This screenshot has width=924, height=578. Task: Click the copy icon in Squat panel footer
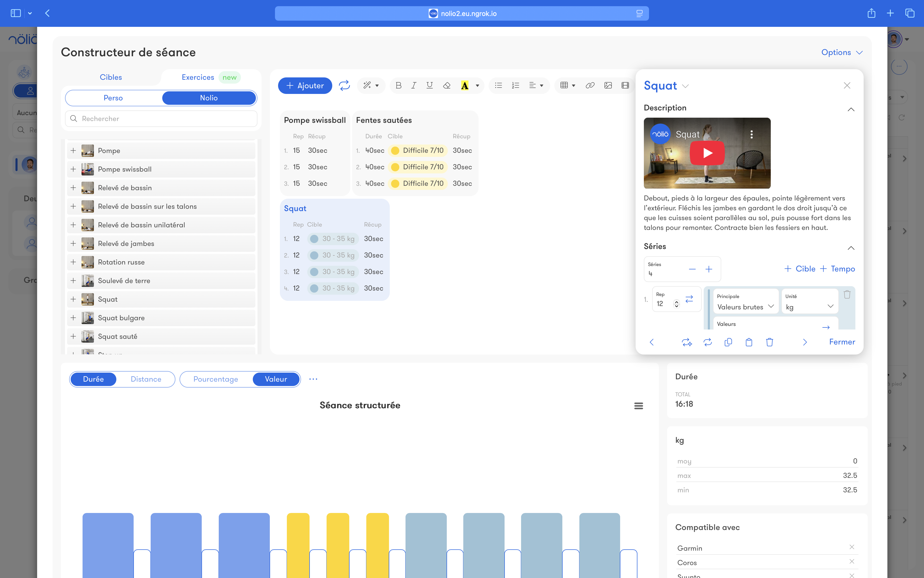pyautogui.click(x=728, y=342)
